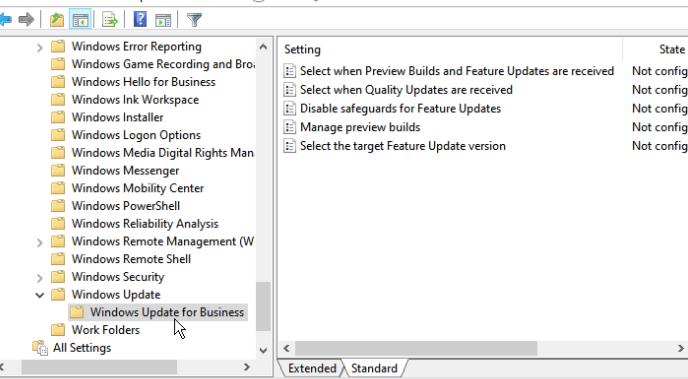The image size is (688, 379).
Task: Switch to the Extended tab
Action: click(312, 368)
